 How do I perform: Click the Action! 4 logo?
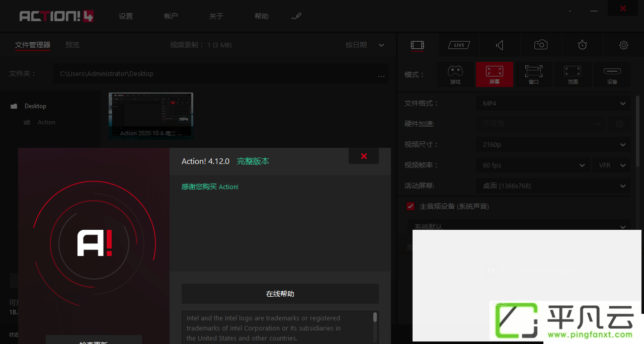tap(56, 16)
